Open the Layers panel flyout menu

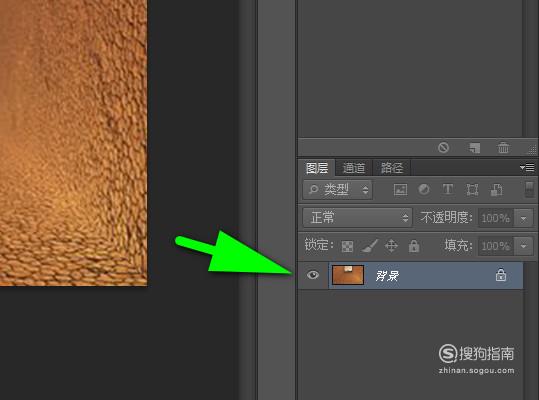point(527,168)
